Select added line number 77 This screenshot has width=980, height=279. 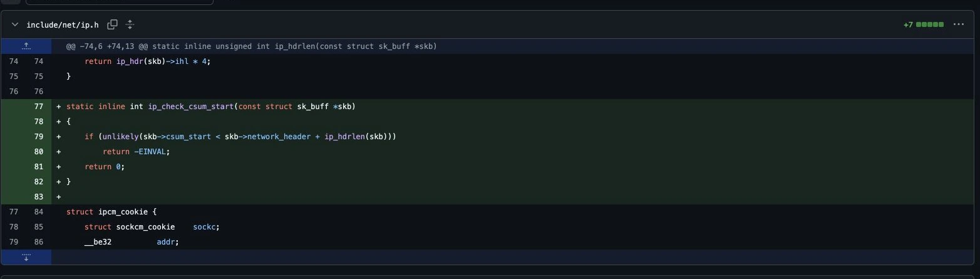click(x=39, y=107)
